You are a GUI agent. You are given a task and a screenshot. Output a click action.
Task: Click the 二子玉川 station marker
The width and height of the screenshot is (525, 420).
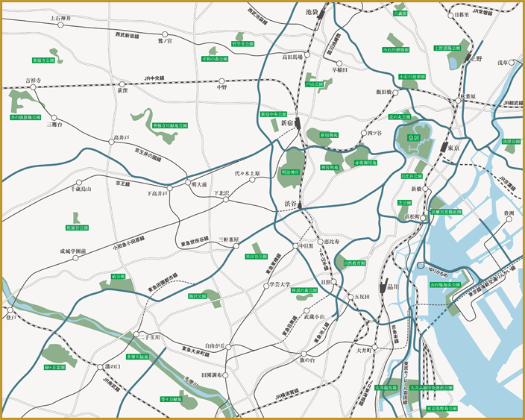tap(137, 335)
